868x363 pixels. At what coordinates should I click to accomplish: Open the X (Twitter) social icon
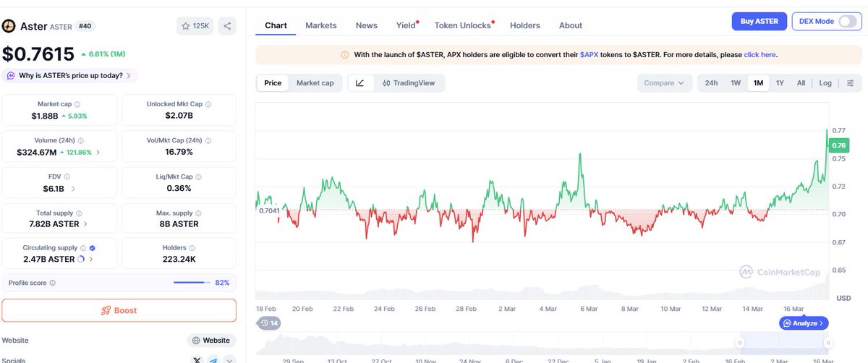pyautogui.click(x=197, y=359)
